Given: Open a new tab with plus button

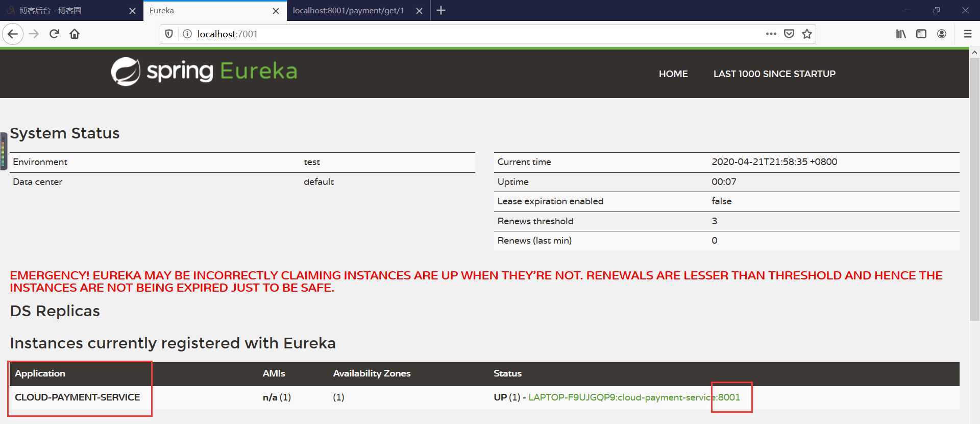Looking at the screenshot, I should coord(441,10).
